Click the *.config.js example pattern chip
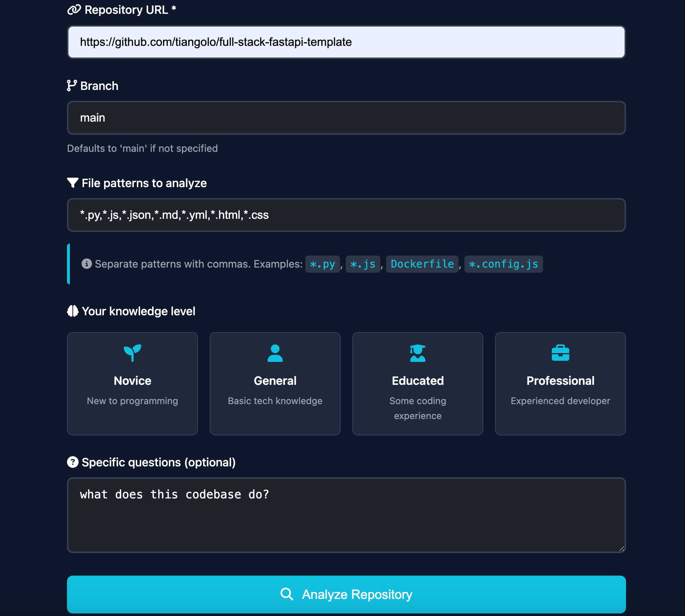 (503, 264)
